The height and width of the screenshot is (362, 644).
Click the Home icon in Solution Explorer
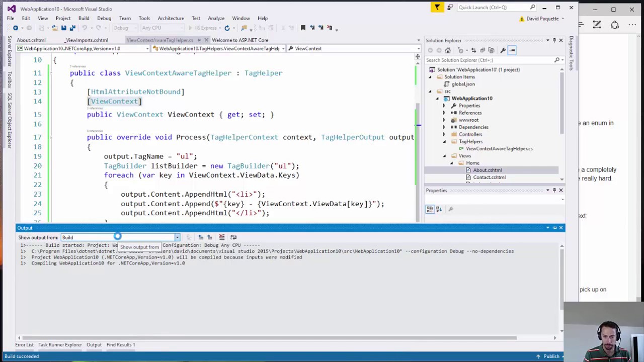point(448,50)
